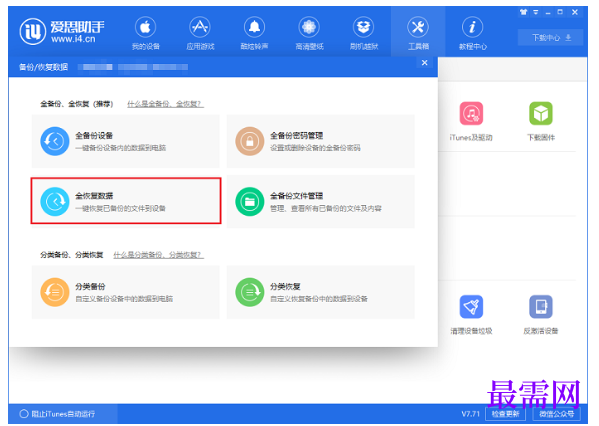Choose 分类备份 orange icon

pyautogui.click(x=55, y=292)
